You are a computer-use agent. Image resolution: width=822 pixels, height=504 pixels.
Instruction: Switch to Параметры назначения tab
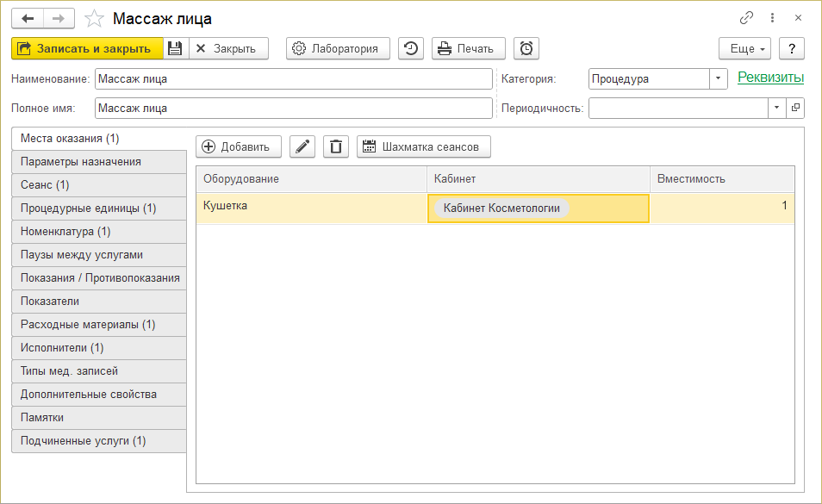click(98, 161)
